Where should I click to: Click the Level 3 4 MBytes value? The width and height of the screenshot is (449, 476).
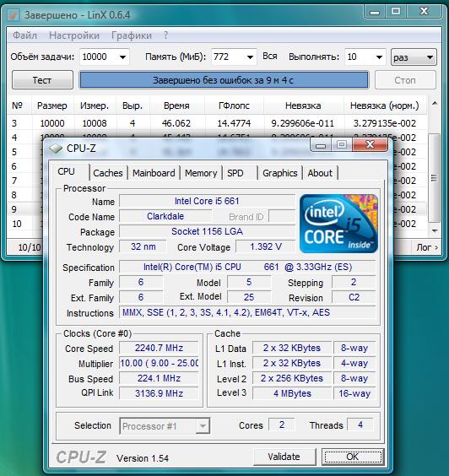point(292,393)
